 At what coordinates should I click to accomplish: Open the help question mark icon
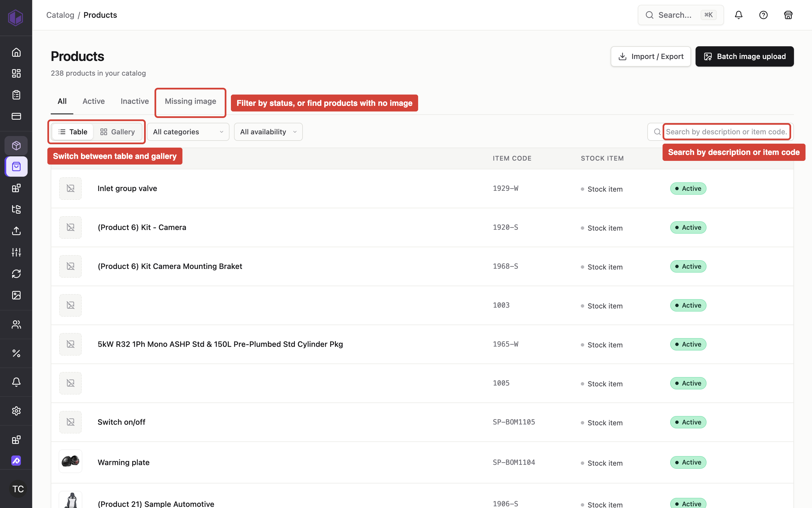coord(763,15)
